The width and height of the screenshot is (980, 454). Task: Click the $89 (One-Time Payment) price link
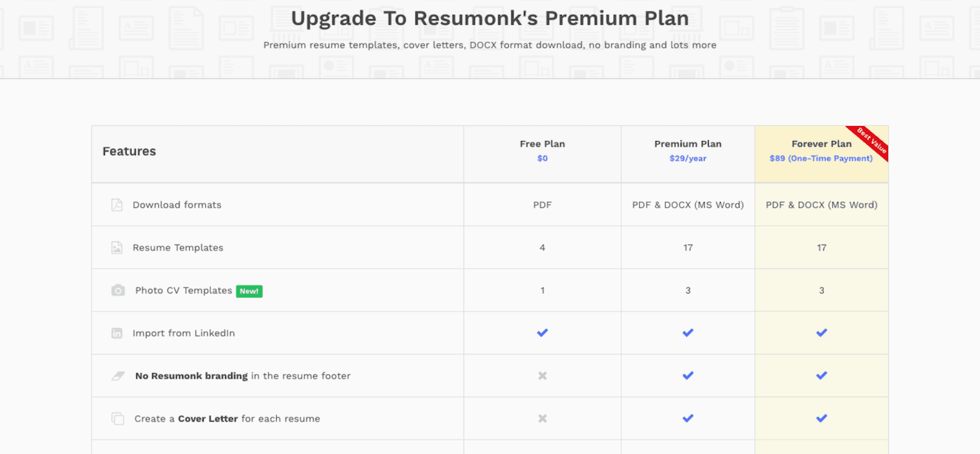821,158
